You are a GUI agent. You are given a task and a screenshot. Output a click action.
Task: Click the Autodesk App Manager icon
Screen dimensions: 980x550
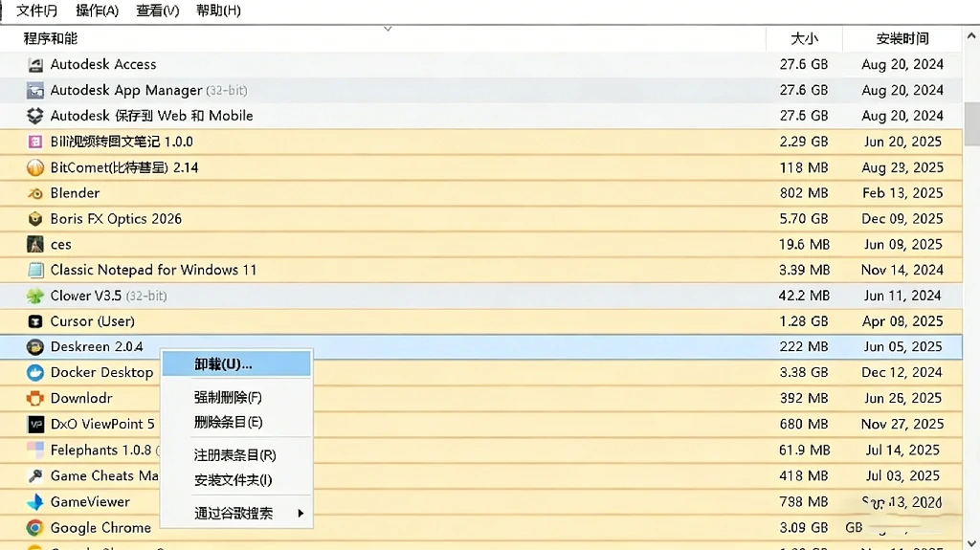coord(35,90)
